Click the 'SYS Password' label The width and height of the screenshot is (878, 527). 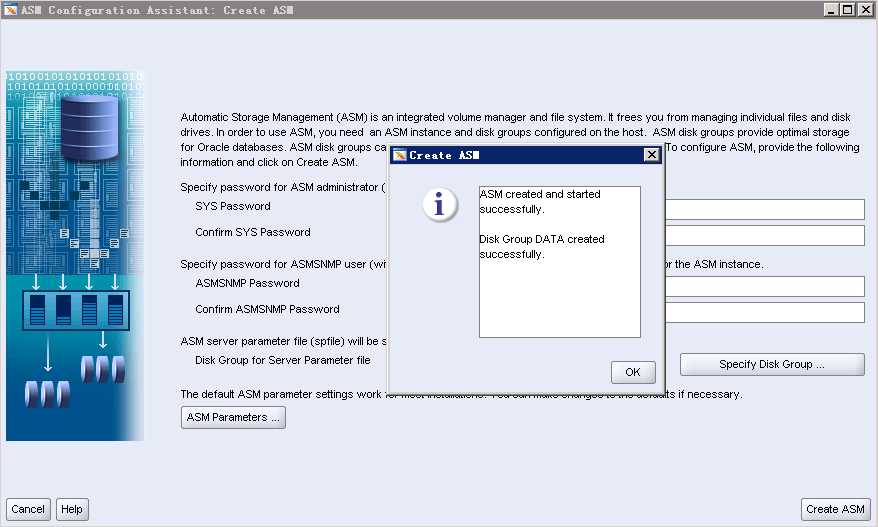click(233, 206)
